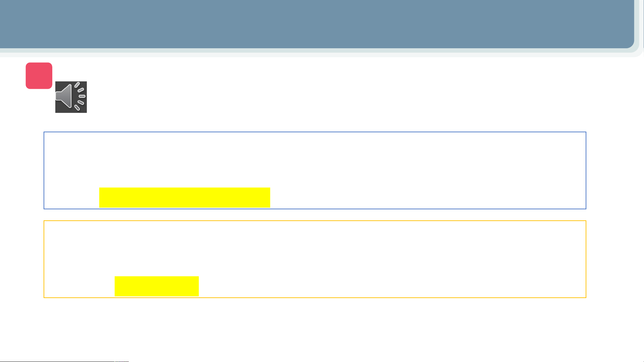Select the pink rounded square
The width and height of the screenshot is (644, 362).
(39, 76)
